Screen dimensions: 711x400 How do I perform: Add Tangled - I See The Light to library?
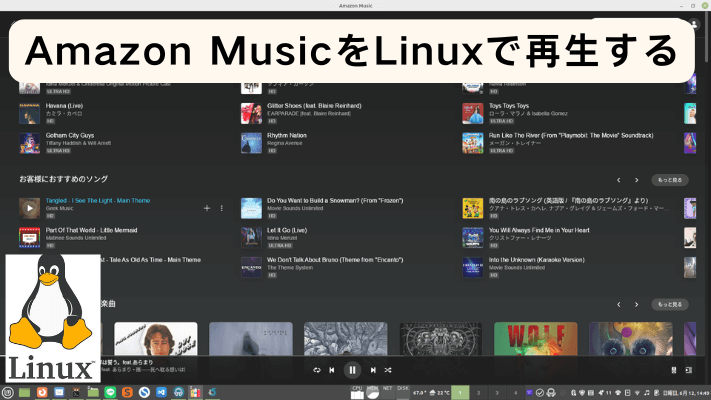point(207,208)
